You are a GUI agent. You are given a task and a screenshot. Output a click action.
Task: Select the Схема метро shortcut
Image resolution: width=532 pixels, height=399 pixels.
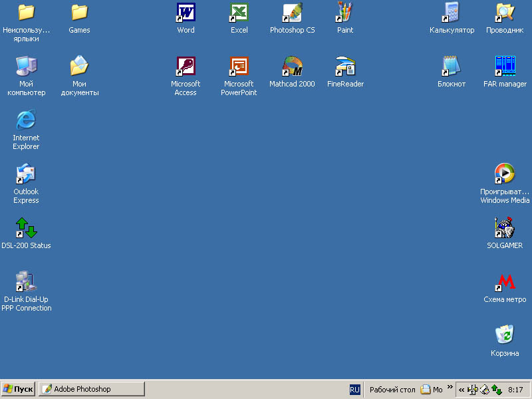point(505,283)
